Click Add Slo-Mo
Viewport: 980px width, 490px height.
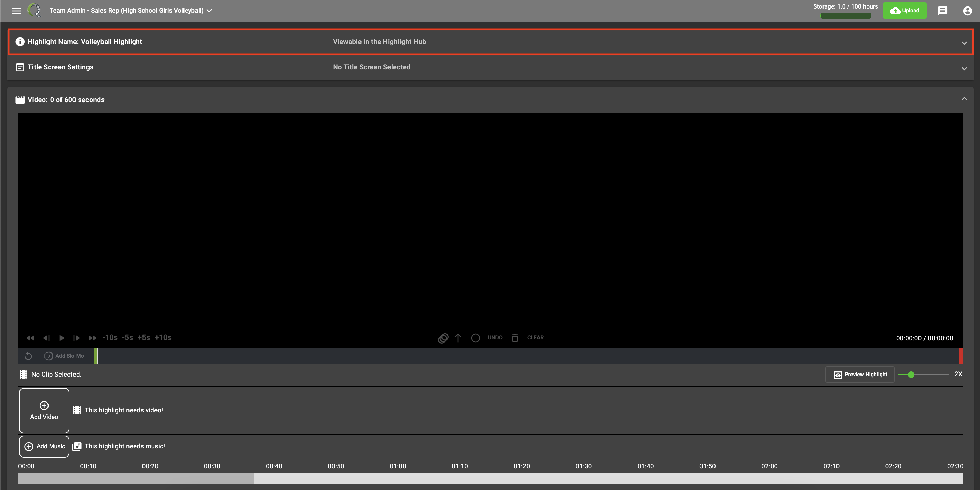point(64,356)
